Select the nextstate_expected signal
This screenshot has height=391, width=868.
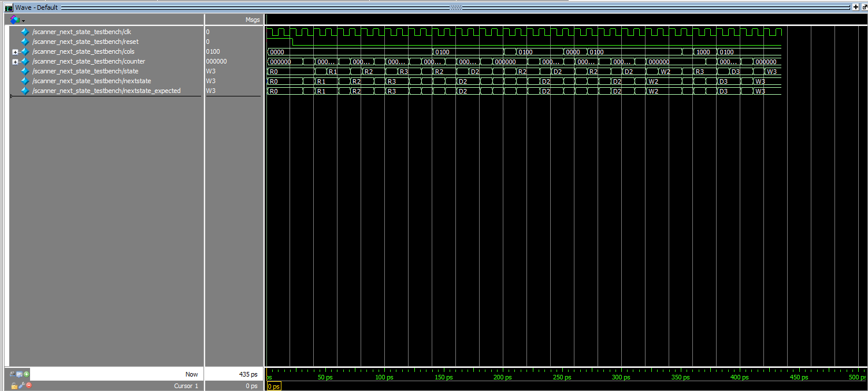coord(106,91)
